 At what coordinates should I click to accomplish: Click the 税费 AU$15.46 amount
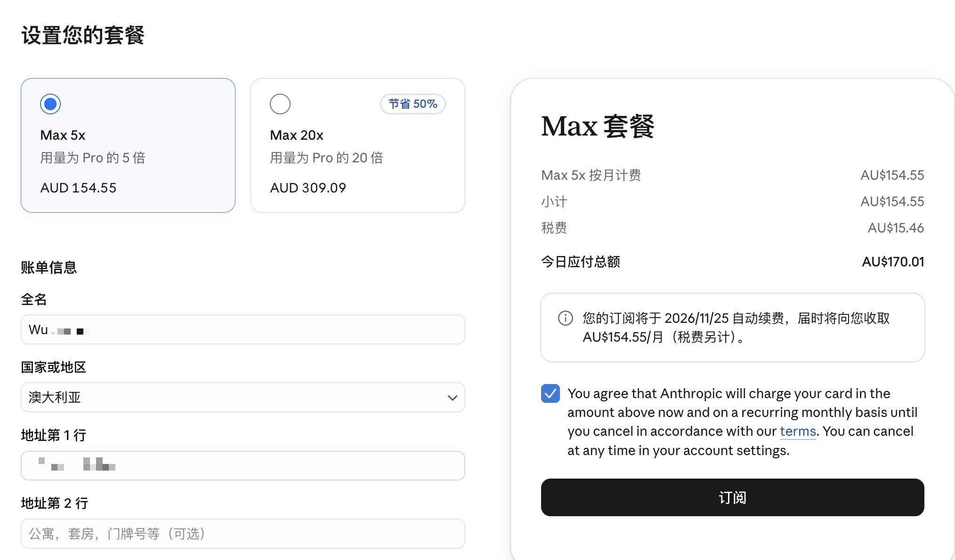click(896, 228)
